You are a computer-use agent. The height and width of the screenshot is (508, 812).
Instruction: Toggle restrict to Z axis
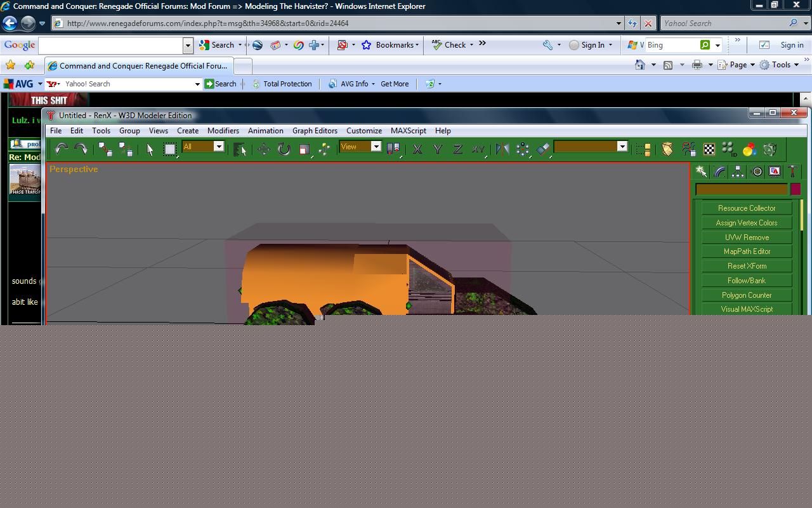coord(457,149)
